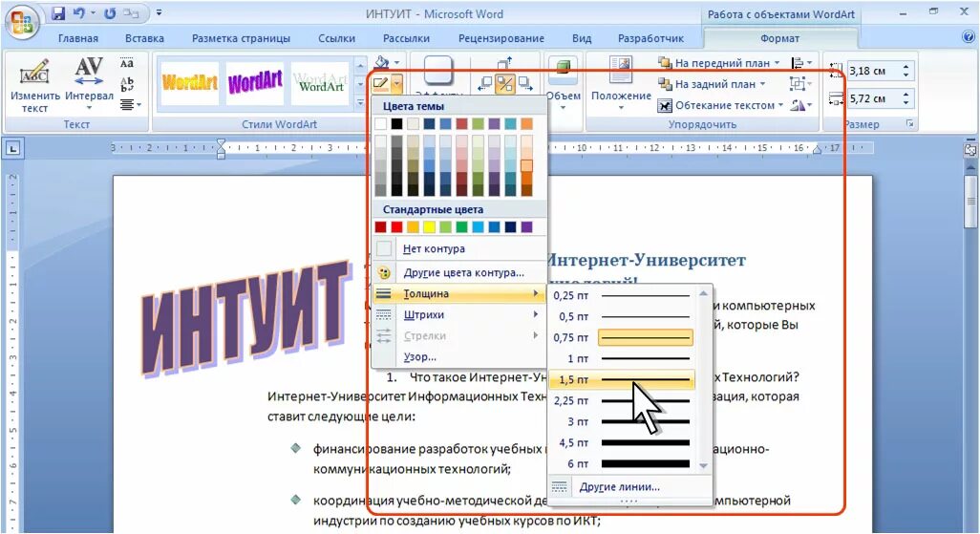
Task: Open the Рецензирование tab
Action: [x=501, y=38]
